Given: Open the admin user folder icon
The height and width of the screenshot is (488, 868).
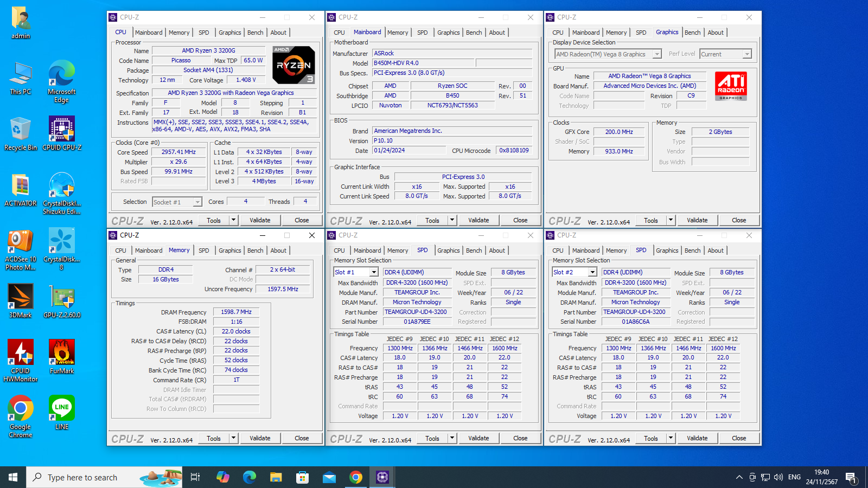Looking at the screenshot, I should (x=21, y=23).
